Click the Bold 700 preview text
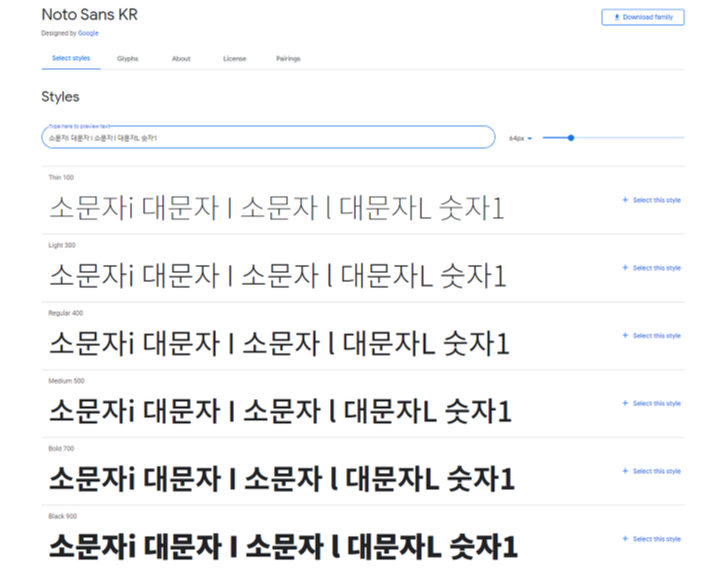 coord(282,479)
